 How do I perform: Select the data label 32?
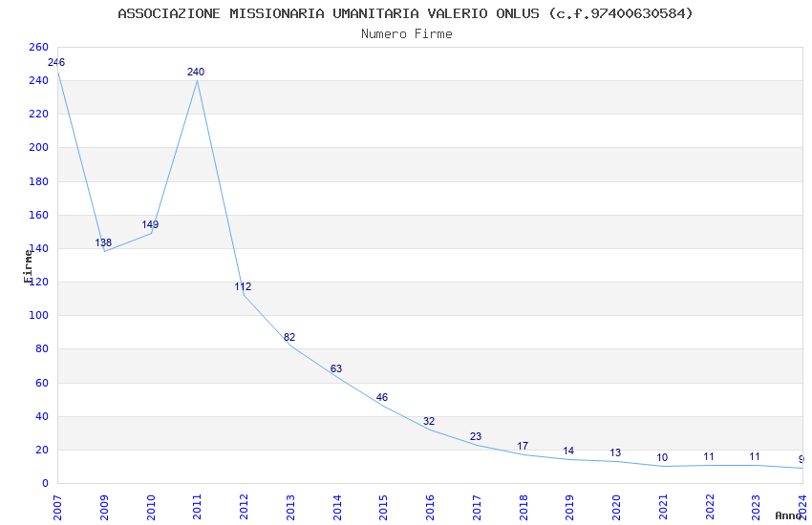coord(429,421)
